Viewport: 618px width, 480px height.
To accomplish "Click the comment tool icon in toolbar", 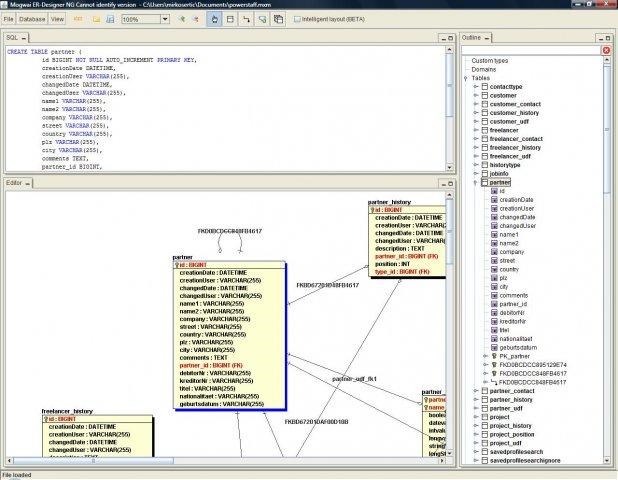I will click(x=262, y=19).
